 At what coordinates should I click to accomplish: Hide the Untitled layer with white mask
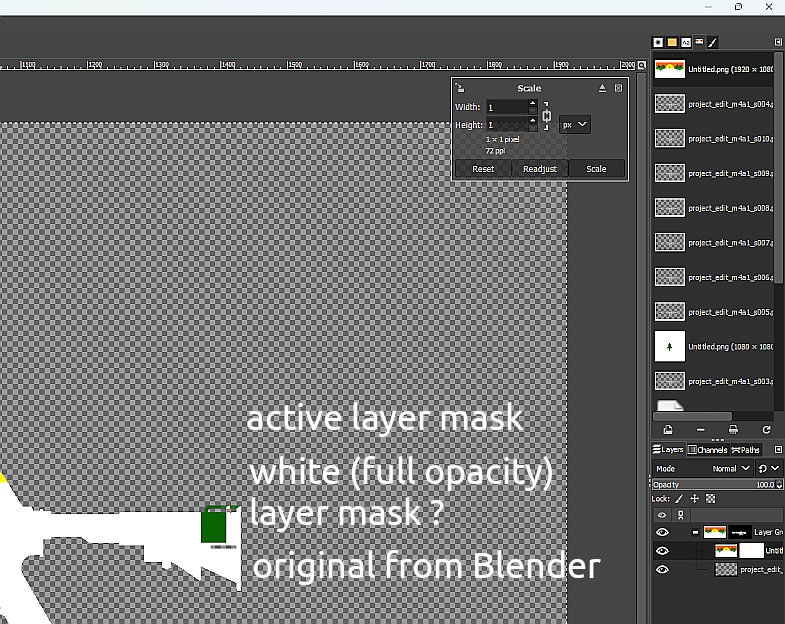point(662,551)
